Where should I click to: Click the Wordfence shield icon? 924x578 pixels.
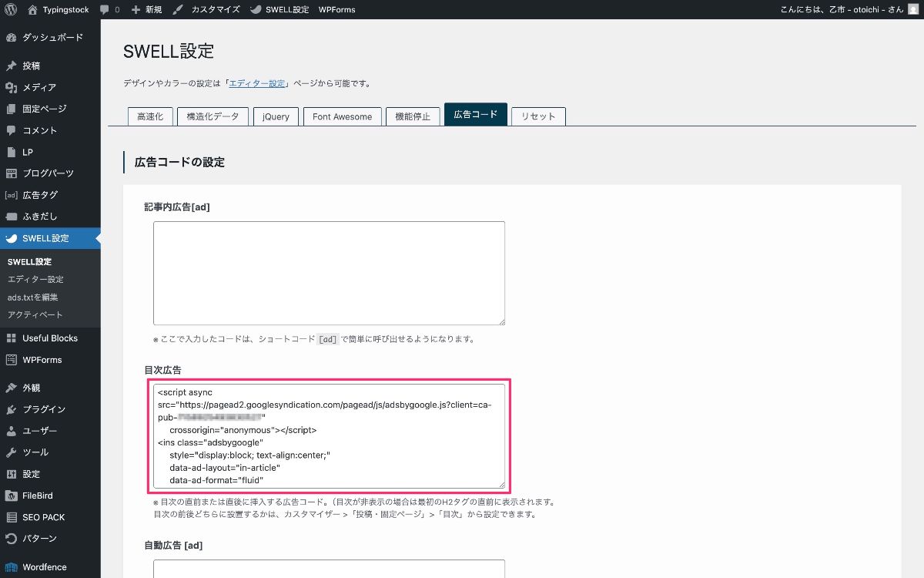coord(11,567)
